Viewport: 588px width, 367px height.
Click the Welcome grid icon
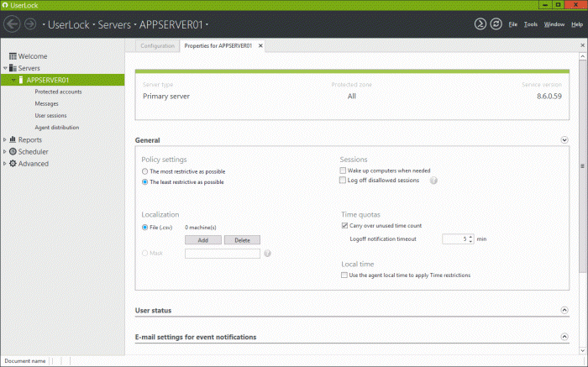coord(13,56)
